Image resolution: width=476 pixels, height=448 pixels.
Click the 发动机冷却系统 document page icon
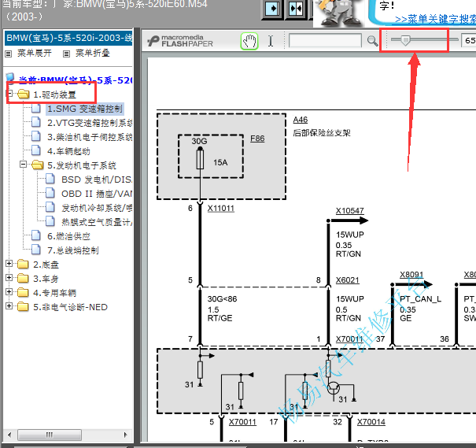(50, 207)
